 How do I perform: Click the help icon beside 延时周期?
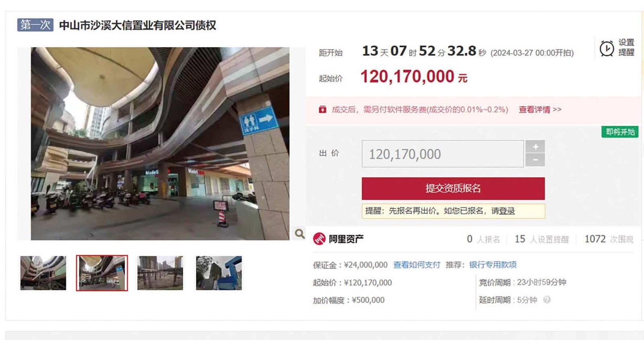click(547, 300)
